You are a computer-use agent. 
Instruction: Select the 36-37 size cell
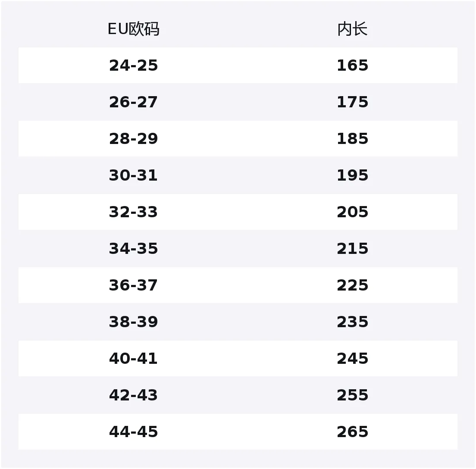point(134,285)
